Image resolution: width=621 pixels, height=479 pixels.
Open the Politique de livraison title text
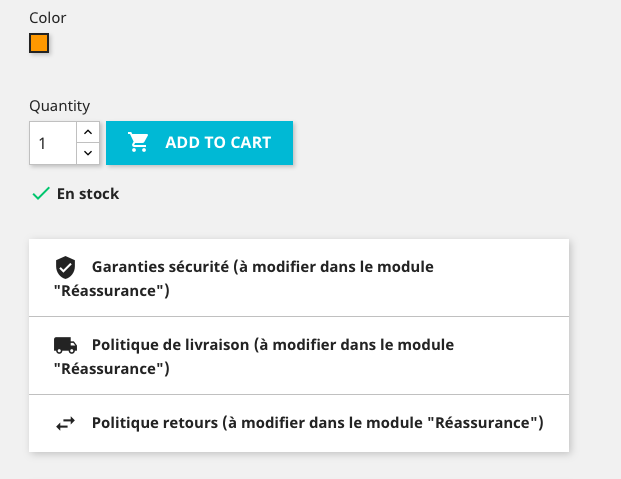tap(170, 345)
